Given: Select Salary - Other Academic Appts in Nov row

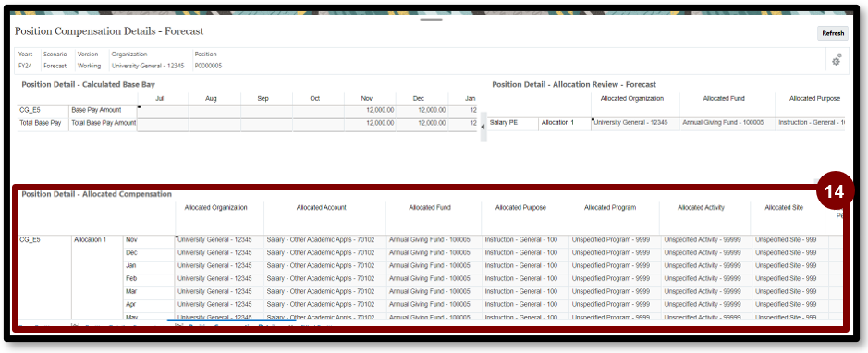Looking at the screenshot, I should [325, 240].
